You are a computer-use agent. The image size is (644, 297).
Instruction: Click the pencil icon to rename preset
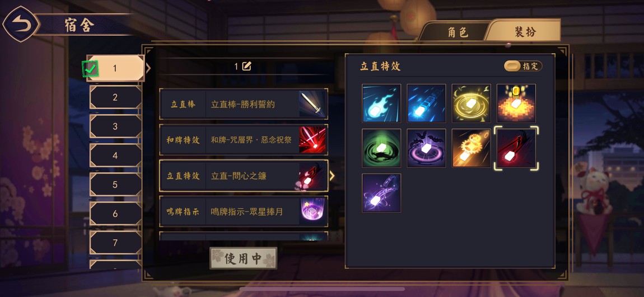[x=246, y=66]
